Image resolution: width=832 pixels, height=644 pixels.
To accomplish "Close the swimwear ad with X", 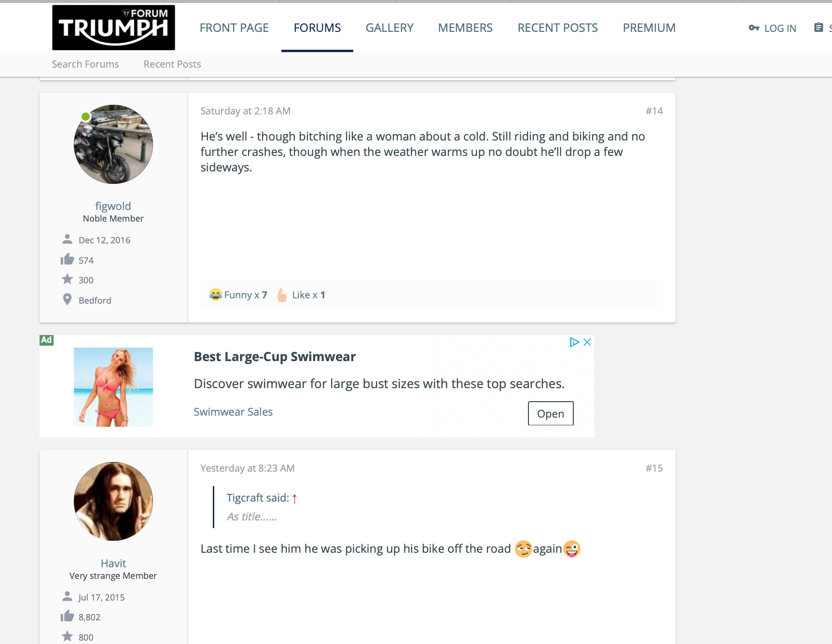I will tap(587, 342).
